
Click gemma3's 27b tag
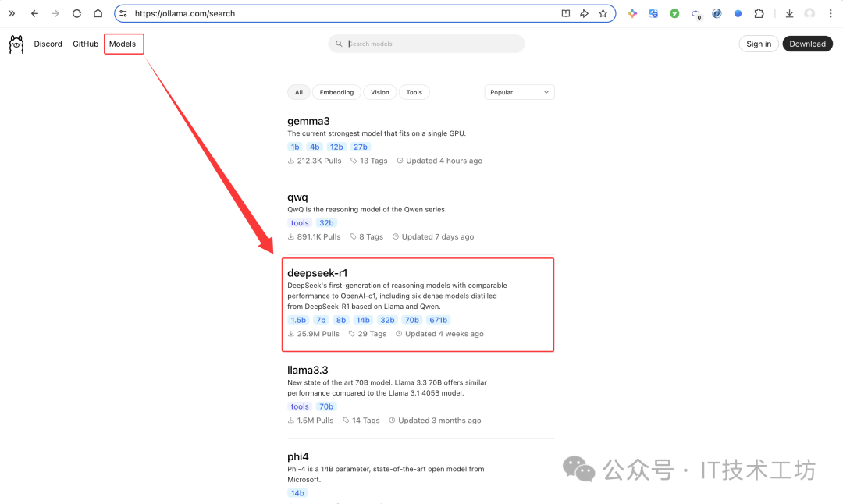click(360, 147)
